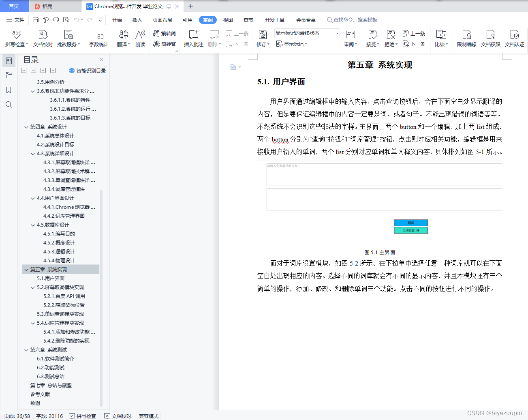Click the word count 字数: 20116 in status bar
This screenshot has height=420, width=528.
pyautogui.click(x=49, y=416)
